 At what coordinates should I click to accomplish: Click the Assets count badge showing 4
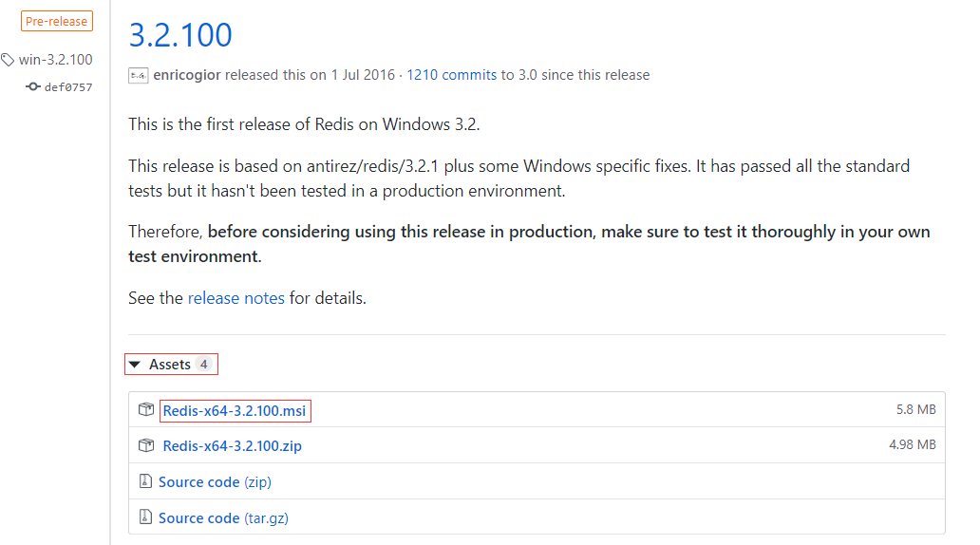click(204, 365)
